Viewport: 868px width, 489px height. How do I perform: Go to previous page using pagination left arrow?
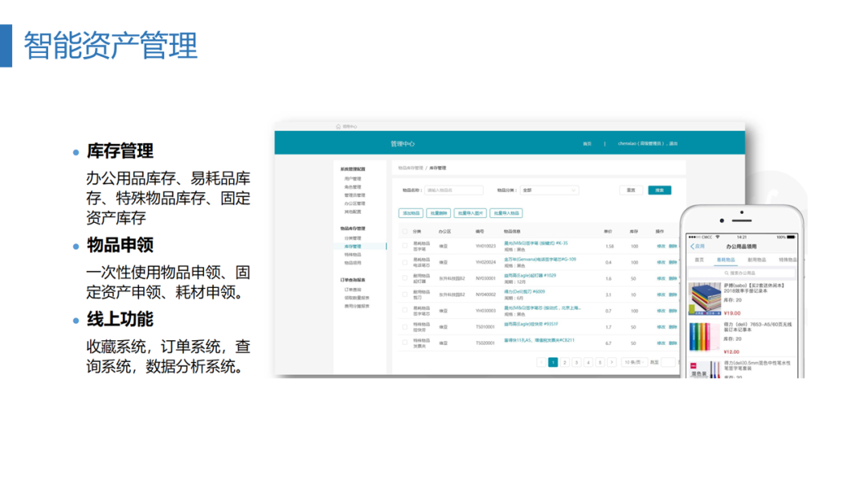tap(542, 362)
